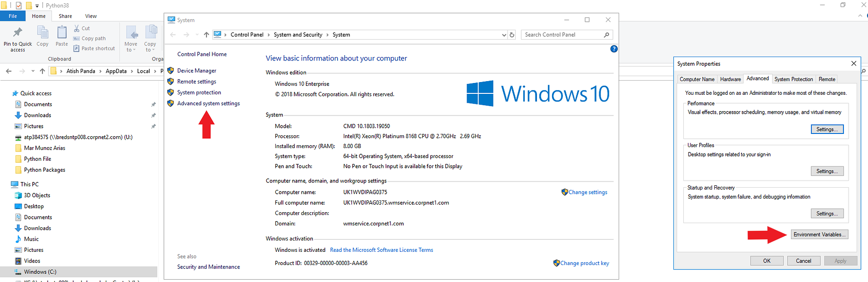Select the View ribbon tab
This screenshot has height=282, width=868.
click(91, 16)
